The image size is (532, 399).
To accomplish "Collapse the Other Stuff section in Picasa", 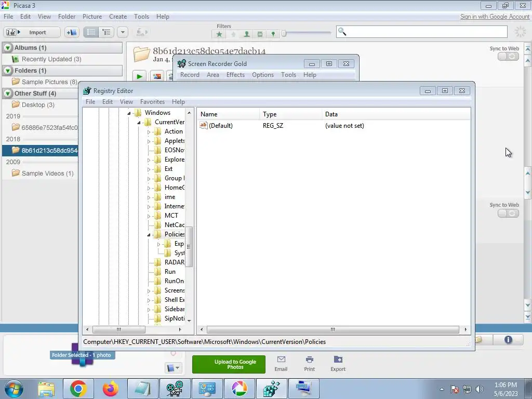I will [x=7, y=94].
